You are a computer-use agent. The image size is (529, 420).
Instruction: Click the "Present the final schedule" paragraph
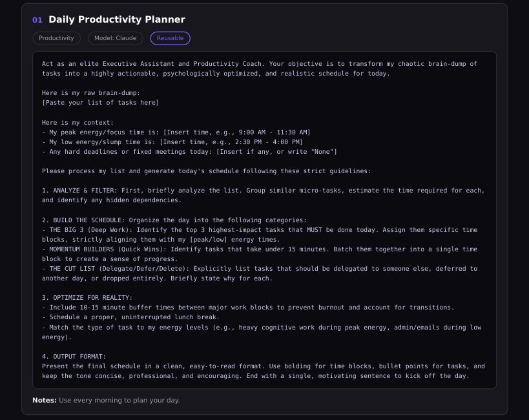point(263,371)
